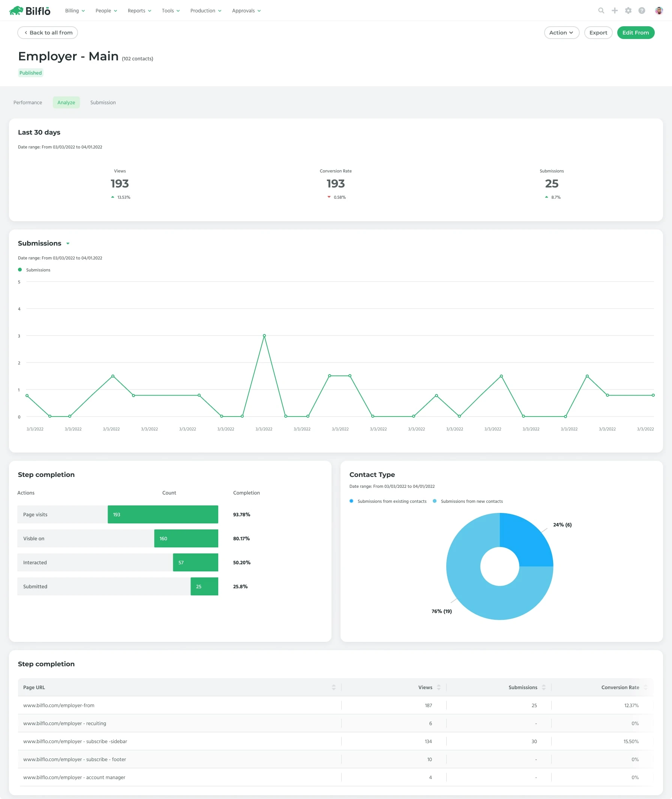Click the Visble on 160 bar
Viewport: 672px width, 799px height.
pos(186,538)
